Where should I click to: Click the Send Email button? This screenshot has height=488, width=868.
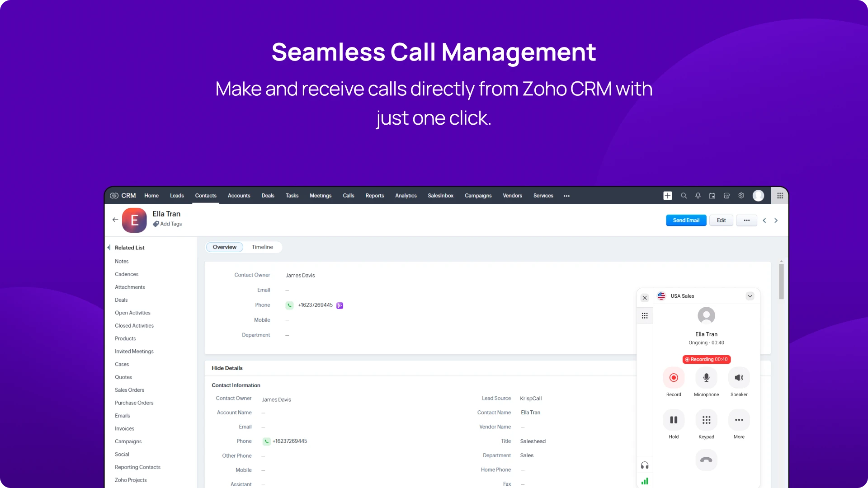coord(686,221)
